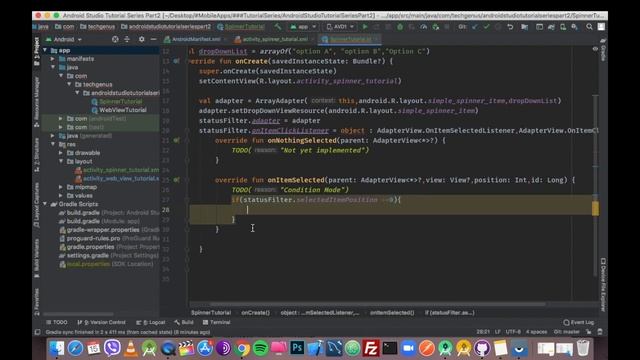Viewport: 640px width, 360px height.
Task: Open FileZilla from the dock
Action: pos(371,348)
